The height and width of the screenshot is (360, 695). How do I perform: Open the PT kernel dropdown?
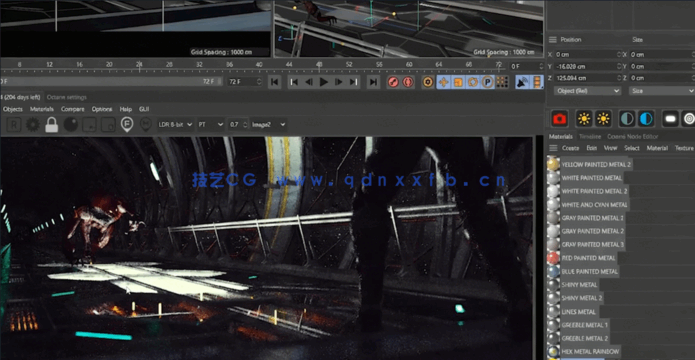pyautogui.click(x=211, y=125)
